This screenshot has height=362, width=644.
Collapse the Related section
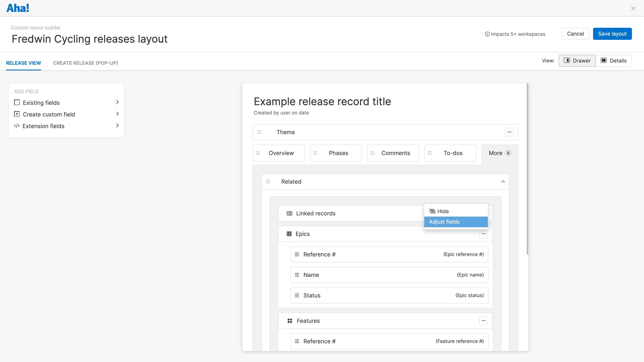tap(503, 182)
